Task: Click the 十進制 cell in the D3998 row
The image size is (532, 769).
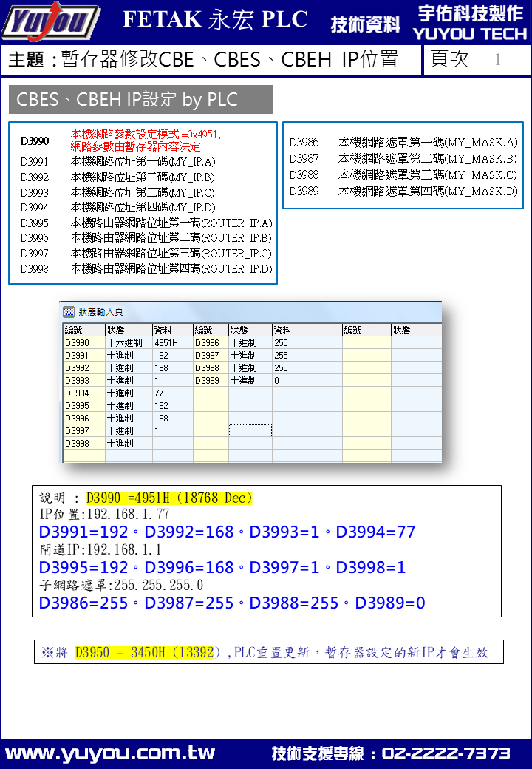Action: click(x=129, y=444)
